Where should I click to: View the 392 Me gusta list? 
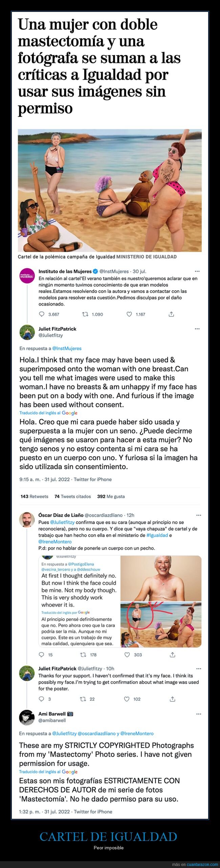tap(111, 496)
